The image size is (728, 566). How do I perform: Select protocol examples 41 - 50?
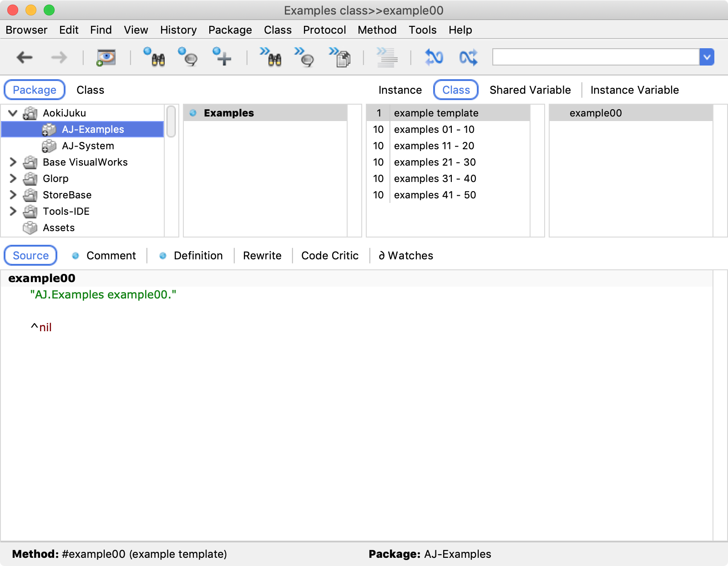(x=448, y=195)
